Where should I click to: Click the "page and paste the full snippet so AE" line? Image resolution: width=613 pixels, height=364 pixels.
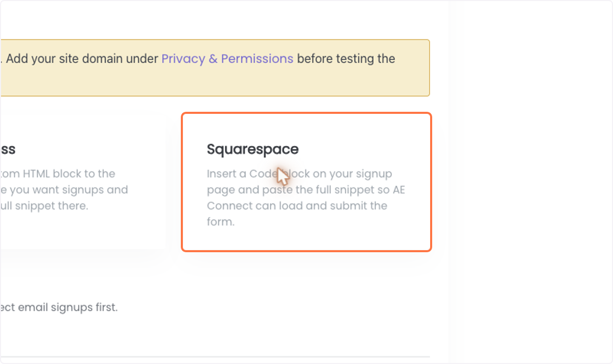pyautogui.click(x=306, y=190)
